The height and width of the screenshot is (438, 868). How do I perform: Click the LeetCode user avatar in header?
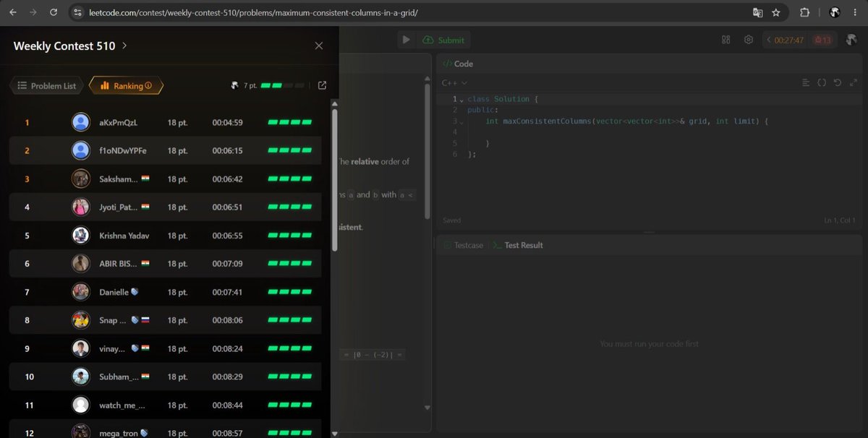851,40
